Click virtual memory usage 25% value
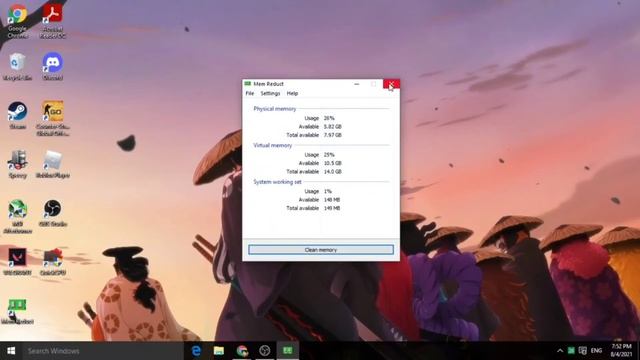The image size is (640, 360). 329,155
